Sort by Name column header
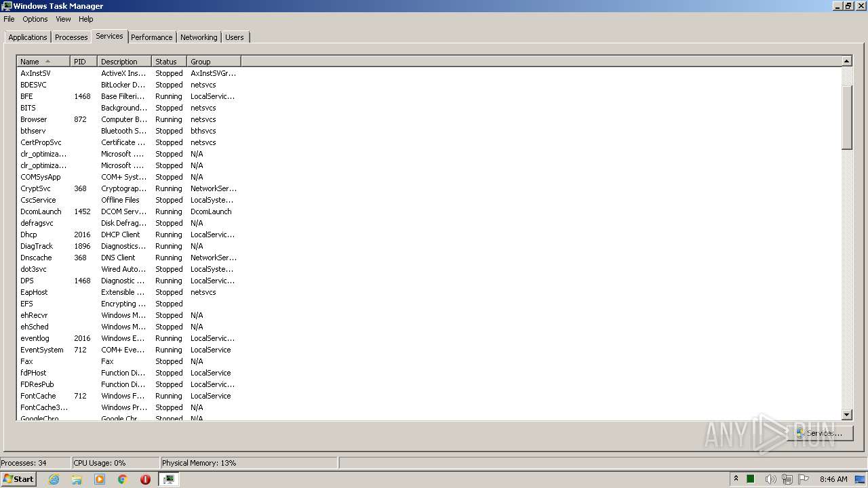 click(43, 62)
